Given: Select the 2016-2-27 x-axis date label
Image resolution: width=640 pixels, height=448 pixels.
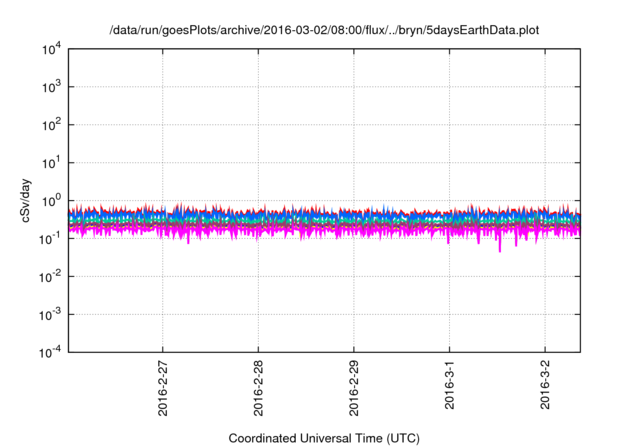Looking at the screenshot, I should click(162, 388).
